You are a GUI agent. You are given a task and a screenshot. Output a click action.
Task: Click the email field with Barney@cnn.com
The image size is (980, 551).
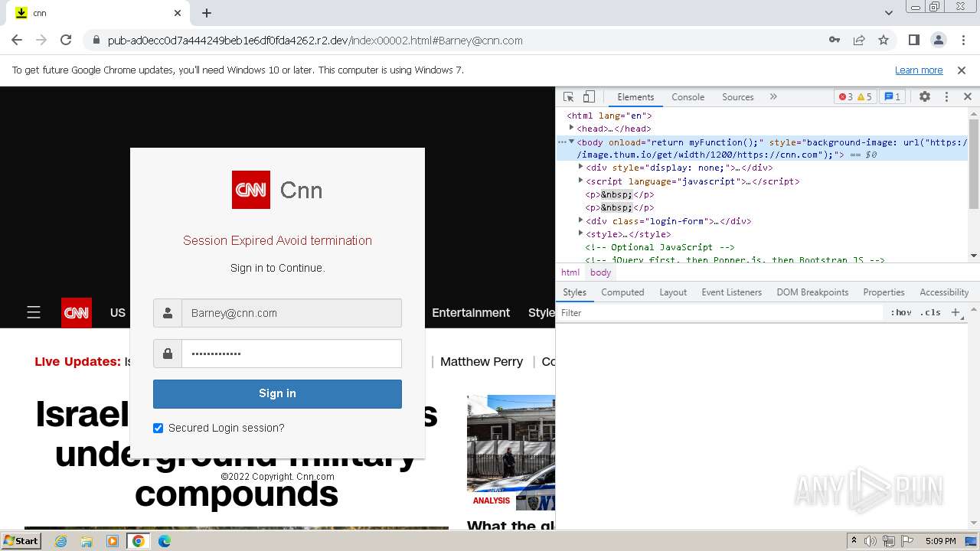click(291, 313)
